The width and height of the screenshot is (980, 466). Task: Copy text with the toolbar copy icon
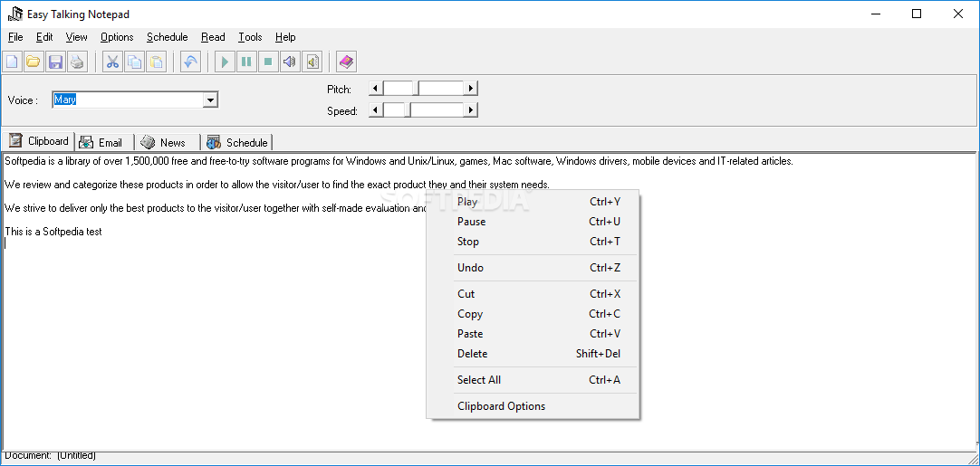(x=134, y=62)
